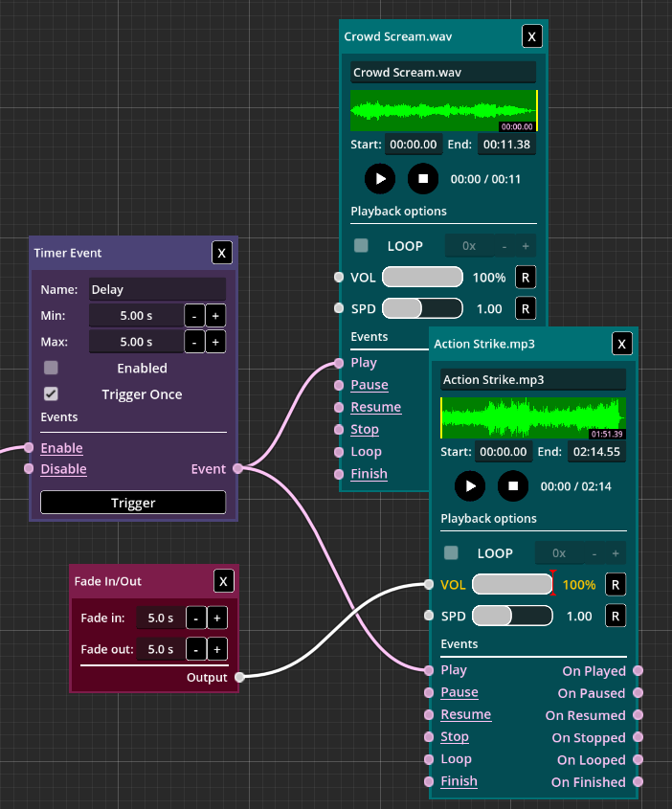Toggle the Timer Event Enabled checkbox
The height and width of the screenshot is (809, 672).
[52, 368]
